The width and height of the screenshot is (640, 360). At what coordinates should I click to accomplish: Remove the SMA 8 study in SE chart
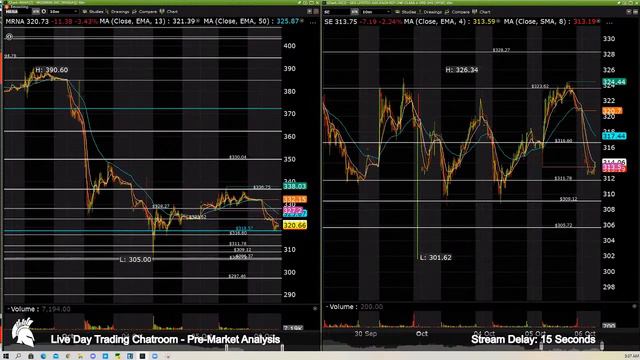pos(598,21)
